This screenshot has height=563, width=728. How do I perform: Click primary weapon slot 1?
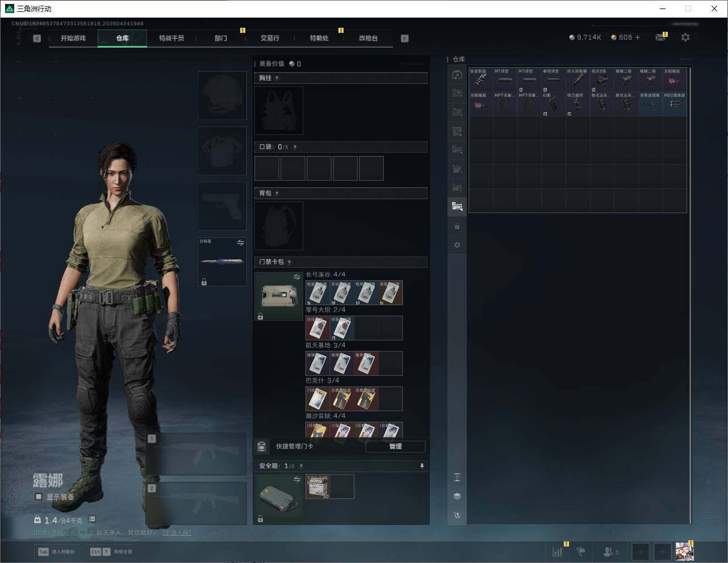196,454
